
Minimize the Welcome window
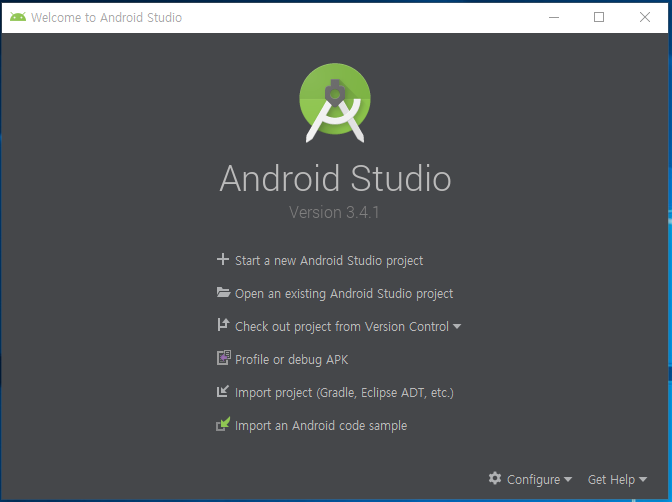click(x=554, y=17)
